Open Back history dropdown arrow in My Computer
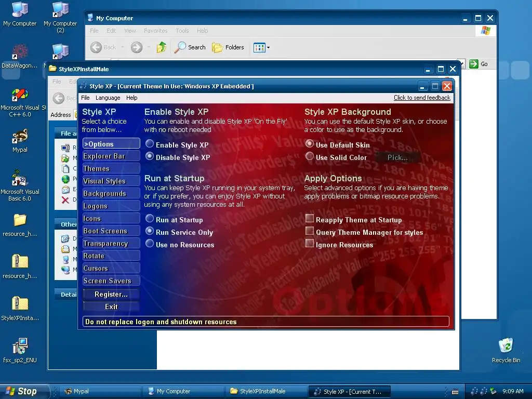Viewport: 532px width, 399px height. [123, 47]
